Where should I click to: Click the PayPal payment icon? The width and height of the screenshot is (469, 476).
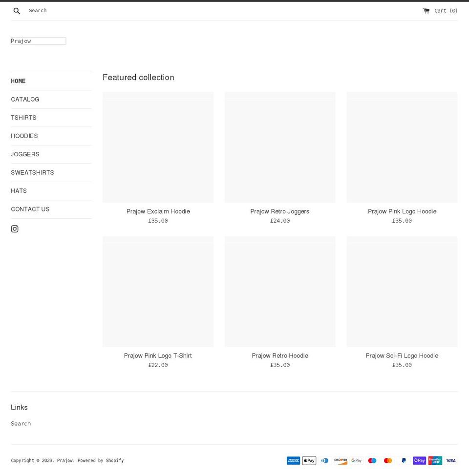click(x=404, y=460)
